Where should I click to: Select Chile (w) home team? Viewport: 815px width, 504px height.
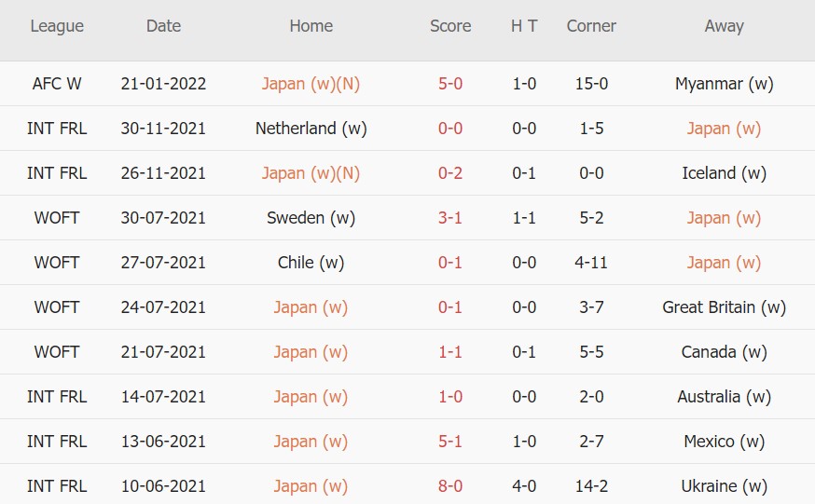tap(311, 263)
